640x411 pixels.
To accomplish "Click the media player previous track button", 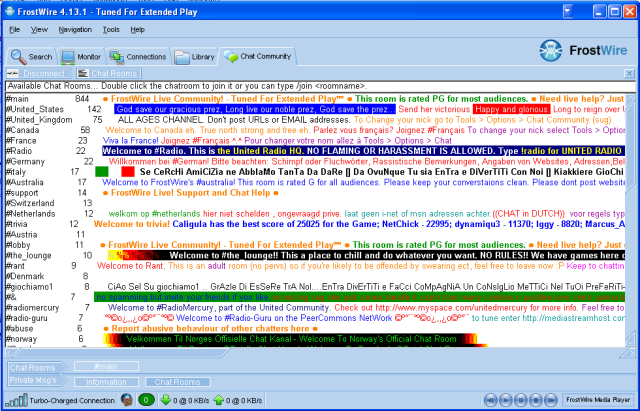I will 490,400.
